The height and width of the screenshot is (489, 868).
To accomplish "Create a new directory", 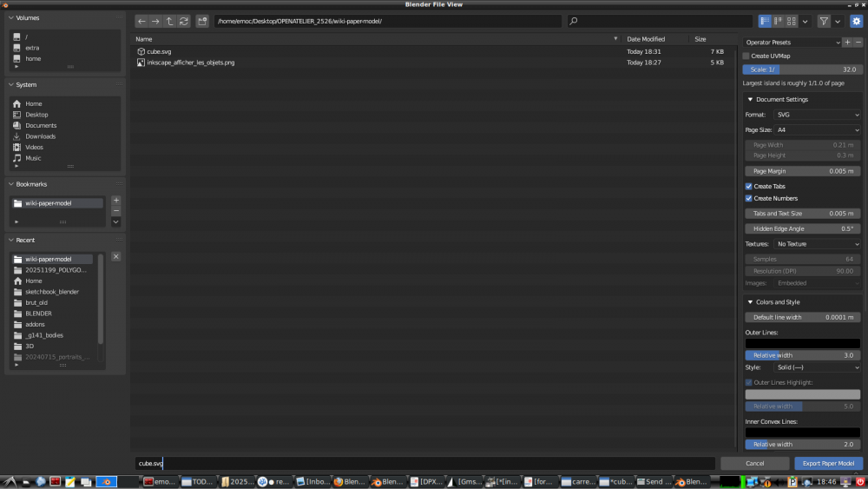I will point(202,21).
